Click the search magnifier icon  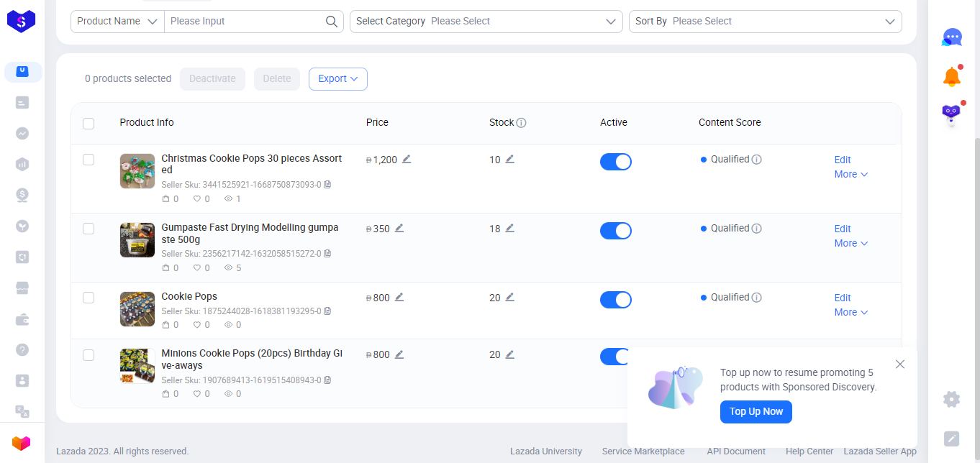(x=332, y=22)
